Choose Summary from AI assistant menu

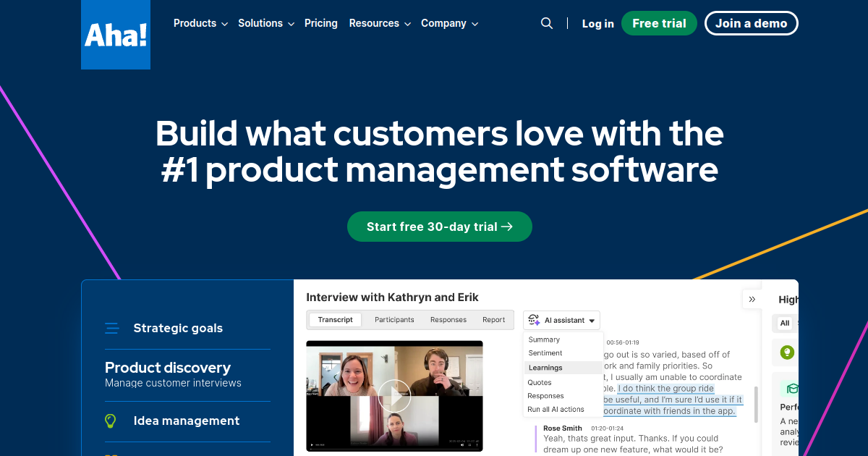(544, 339)
